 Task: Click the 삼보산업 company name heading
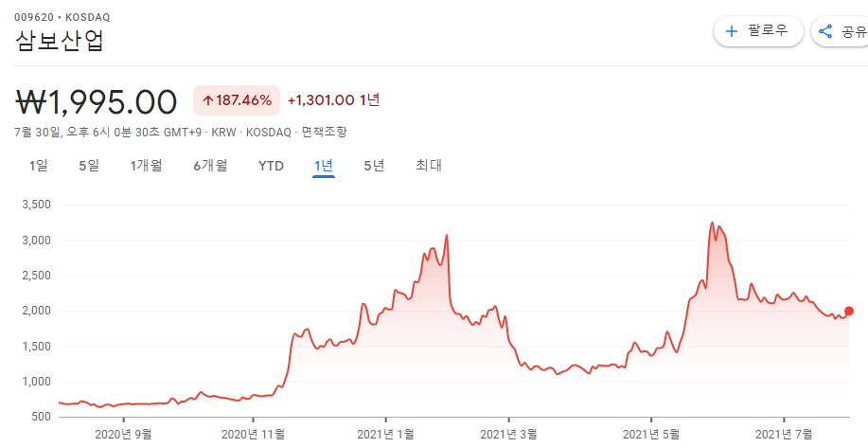[x=60, y=41]
